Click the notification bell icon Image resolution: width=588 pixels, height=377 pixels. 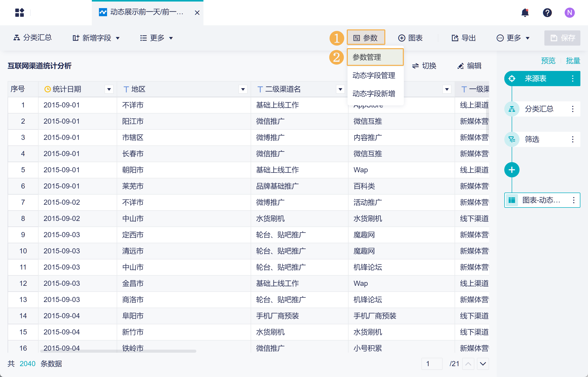click(525, 12)
